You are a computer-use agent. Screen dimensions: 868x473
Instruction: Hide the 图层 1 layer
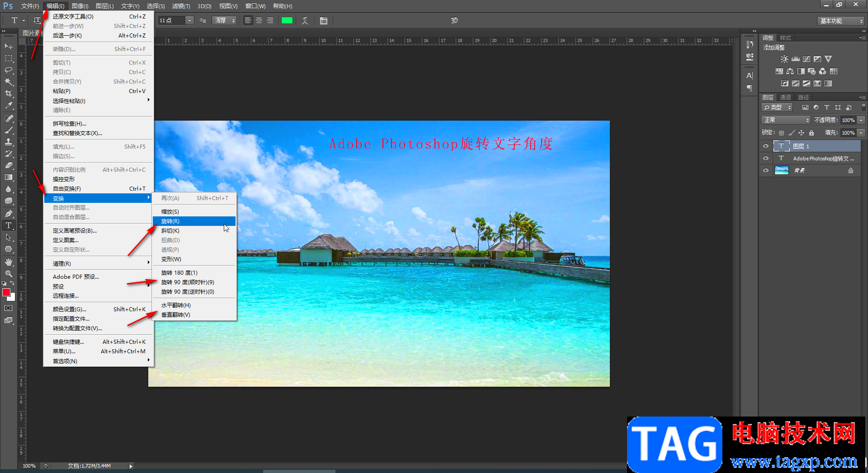(766, 146)
